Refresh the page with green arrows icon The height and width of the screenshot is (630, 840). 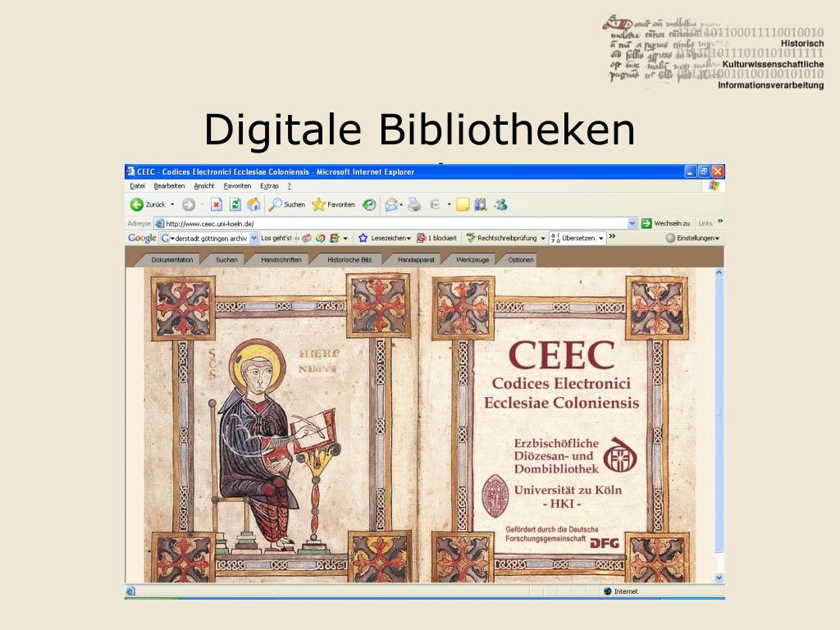(x=235, y=204)
